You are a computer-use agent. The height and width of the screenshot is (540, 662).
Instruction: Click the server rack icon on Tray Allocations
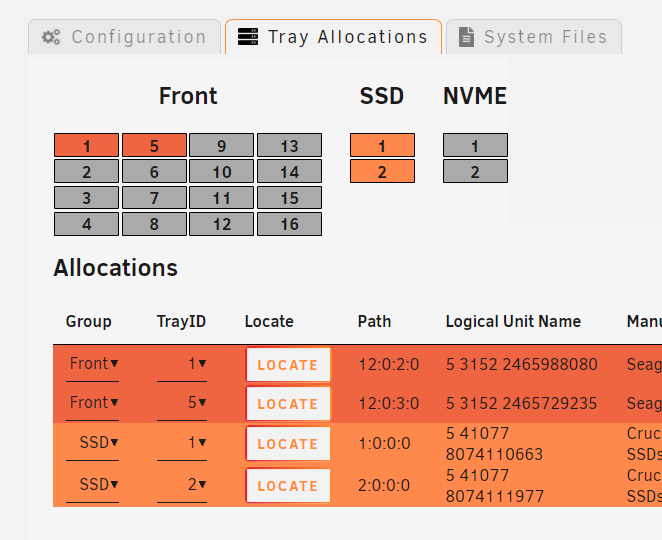[248, 37]
